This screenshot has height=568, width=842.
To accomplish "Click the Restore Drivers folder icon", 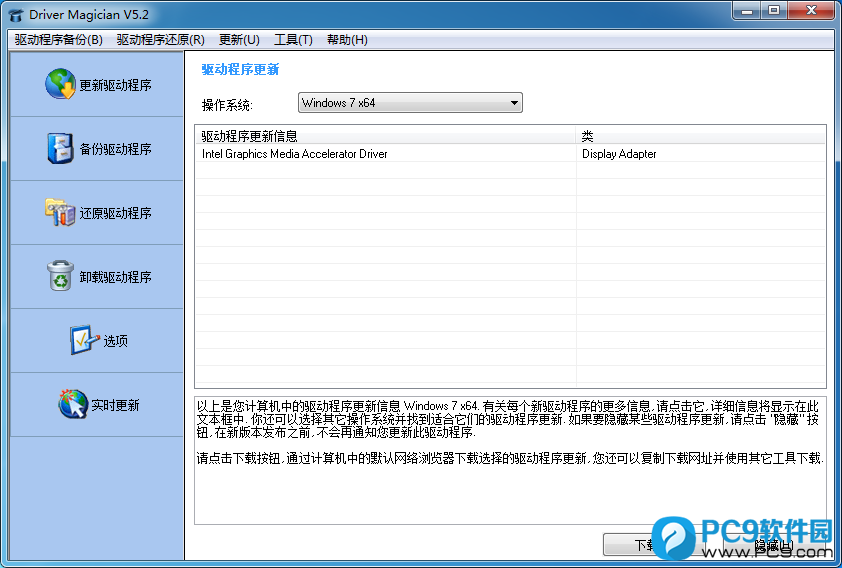I will (60, 212).
